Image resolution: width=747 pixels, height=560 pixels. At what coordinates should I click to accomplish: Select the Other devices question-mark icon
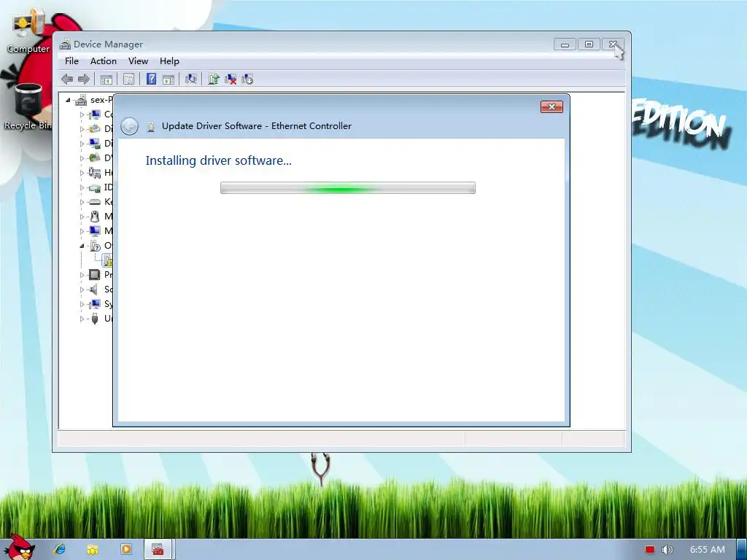point(95,246)
